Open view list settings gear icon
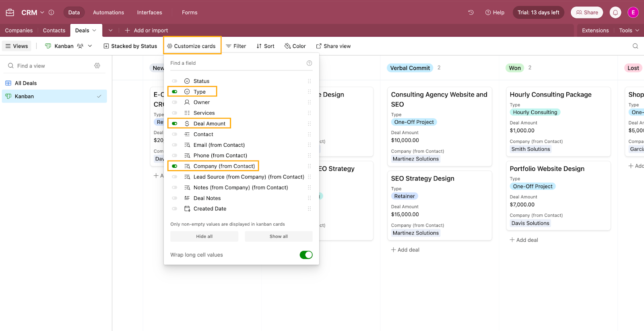This screenshot has height=331, width=644. click(x=97, y=66)
